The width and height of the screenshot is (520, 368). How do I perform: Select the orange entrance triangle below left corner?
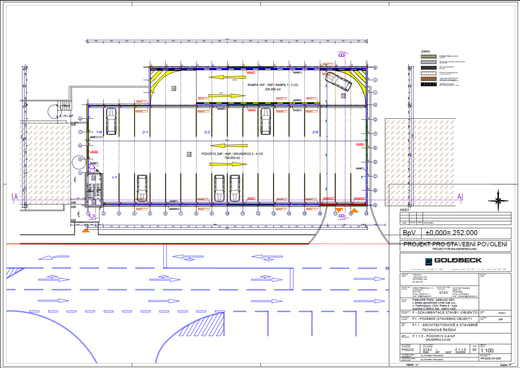[86, 230]
